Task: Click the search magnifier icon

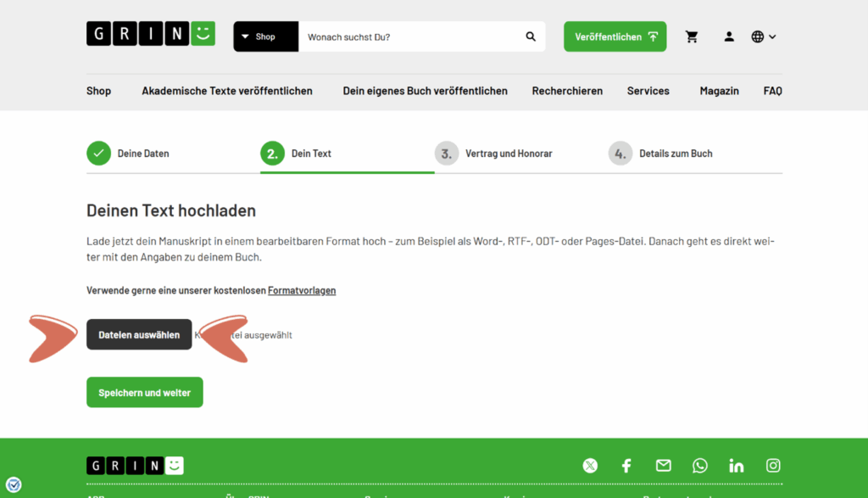Action: [x=531, y=36]
